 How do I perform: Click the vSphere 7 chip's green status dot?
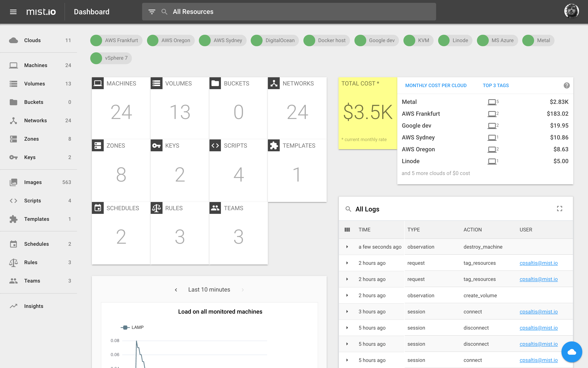pos(96,58)
